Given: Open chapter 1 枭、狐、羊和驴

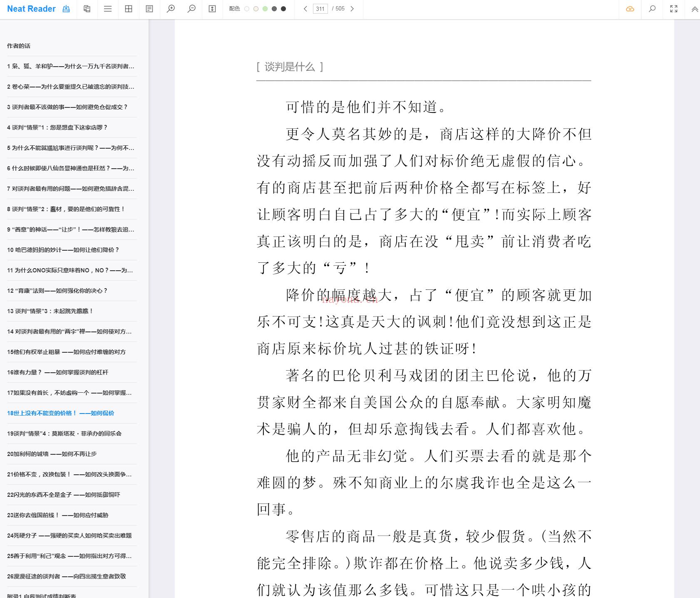Looking at the screenshot, I should tap(71, 66).
